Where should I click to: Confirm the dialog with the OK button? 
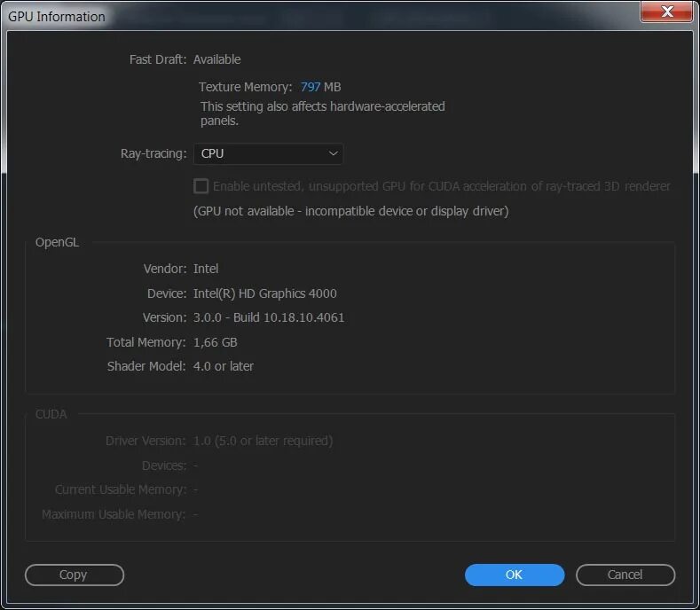tap(515, 575)
